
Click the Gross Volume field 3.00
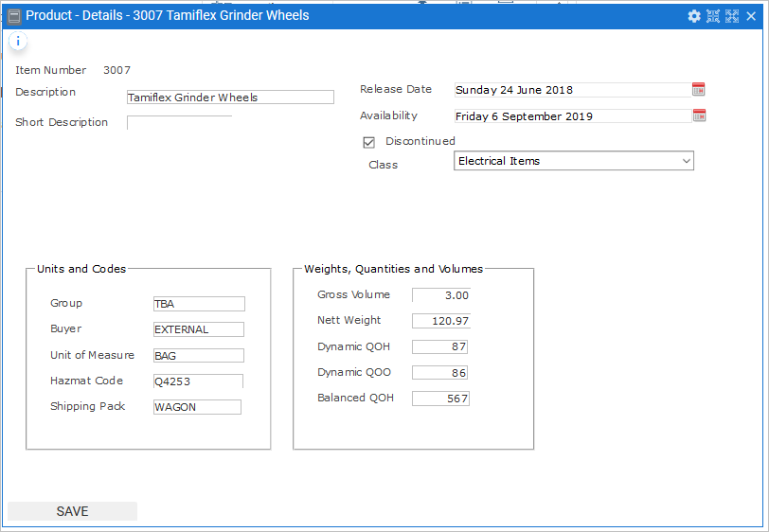(441, 295)
